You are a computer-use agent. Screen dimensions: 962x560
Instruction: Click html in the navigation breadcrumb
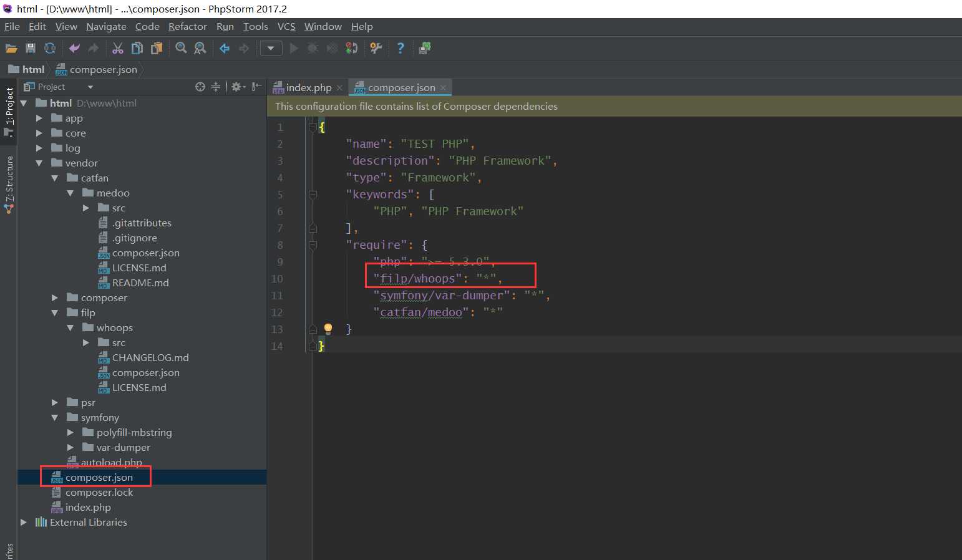click(26, 69)
